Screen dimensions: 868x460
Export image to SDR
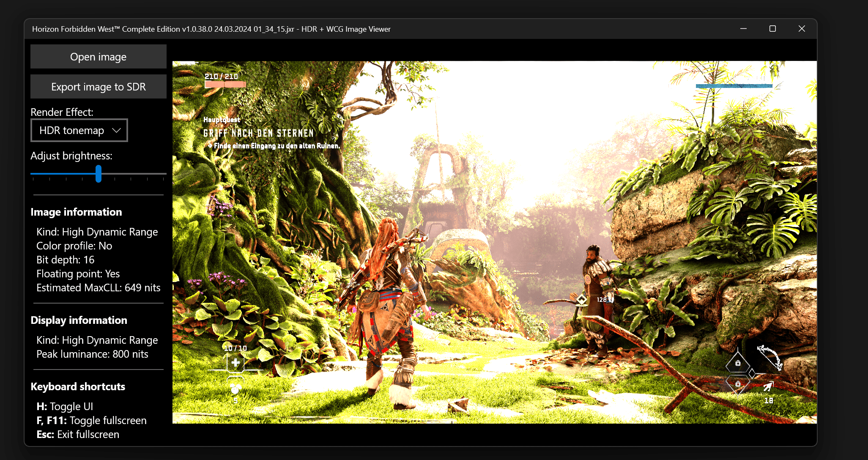[x=98, y=87]
